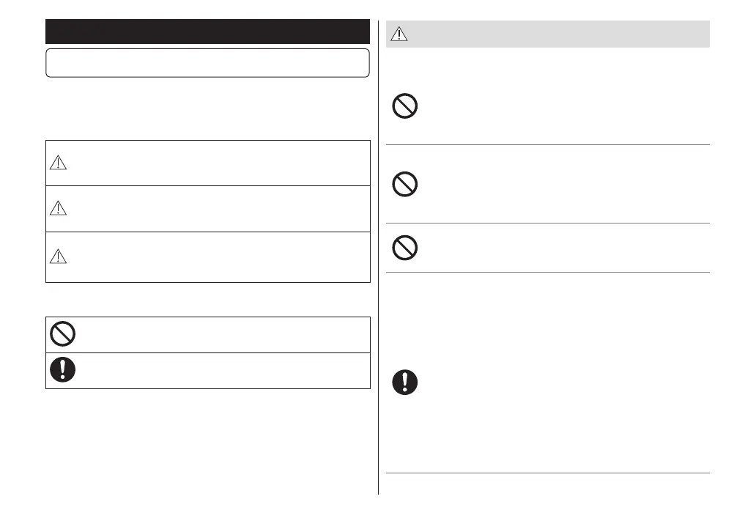Click blank cell beside the left legend prohibition symbol

(x=220, y=334)
